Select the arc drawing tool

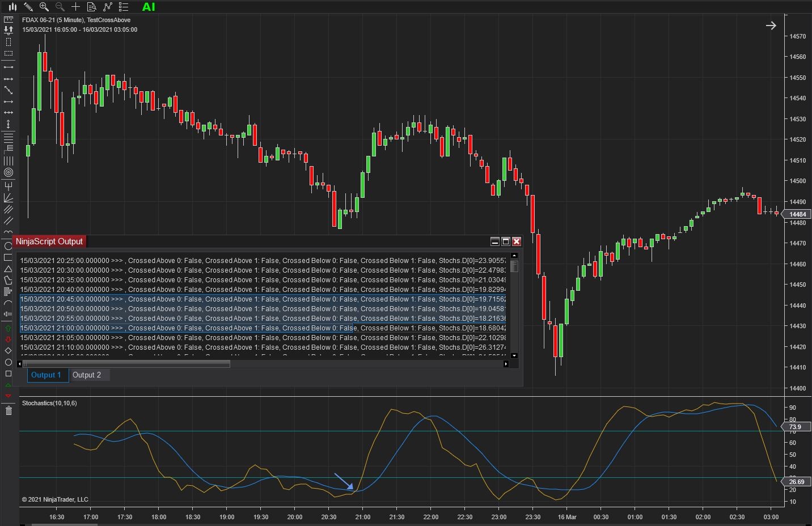coord(9,303)
